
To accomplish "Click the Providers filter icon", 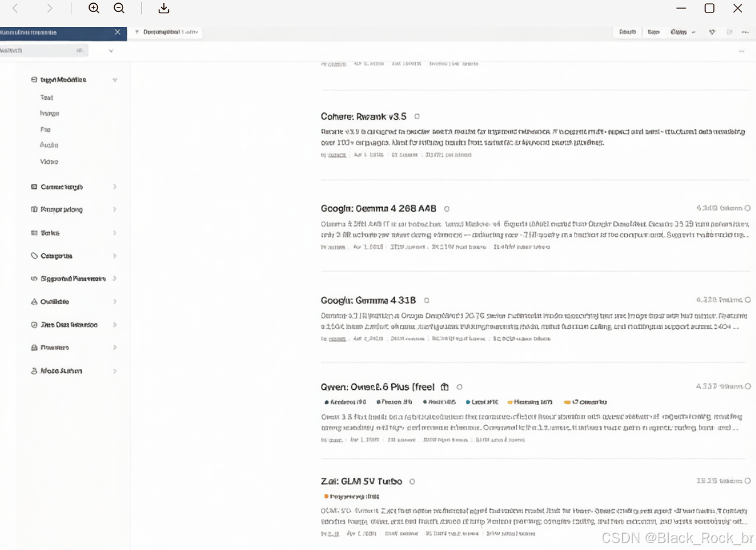I will coord(35,347).
